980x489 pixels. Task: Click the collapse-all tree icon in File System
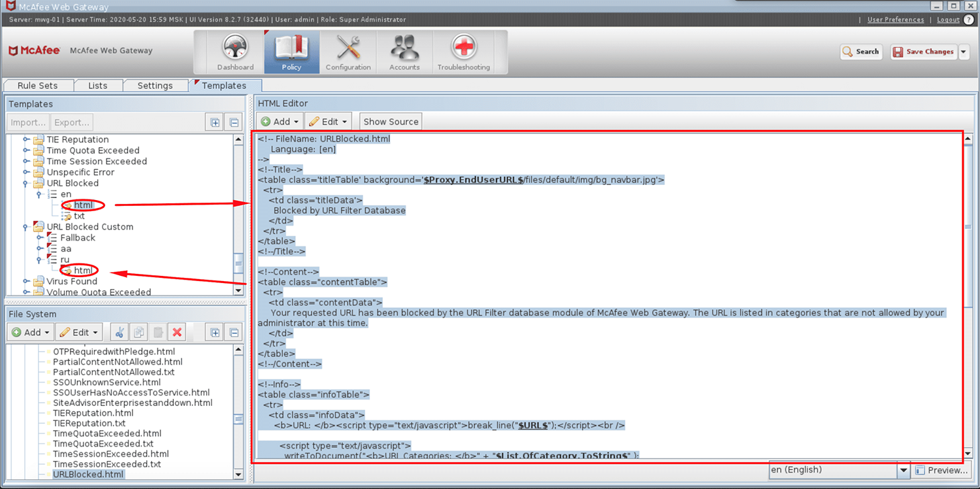coord(233,331)
